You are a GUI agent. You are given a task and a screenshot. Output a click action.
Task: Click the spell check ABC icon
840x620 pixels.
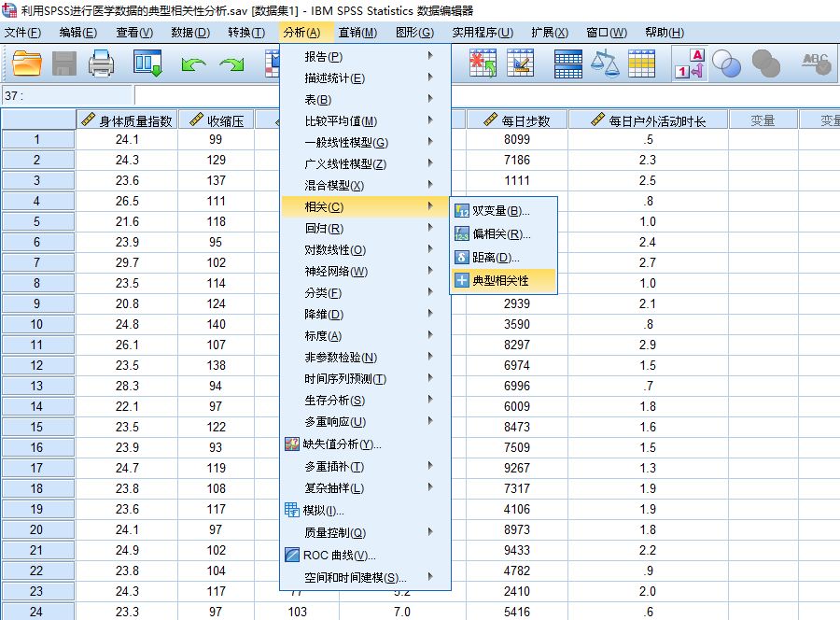coord(817,63)
